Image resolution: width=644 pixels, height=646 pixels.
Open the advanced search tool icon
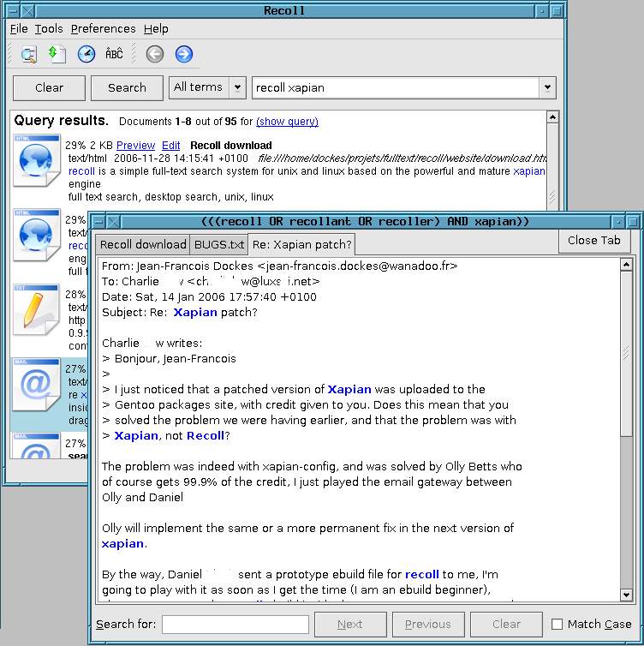point(29,54)
